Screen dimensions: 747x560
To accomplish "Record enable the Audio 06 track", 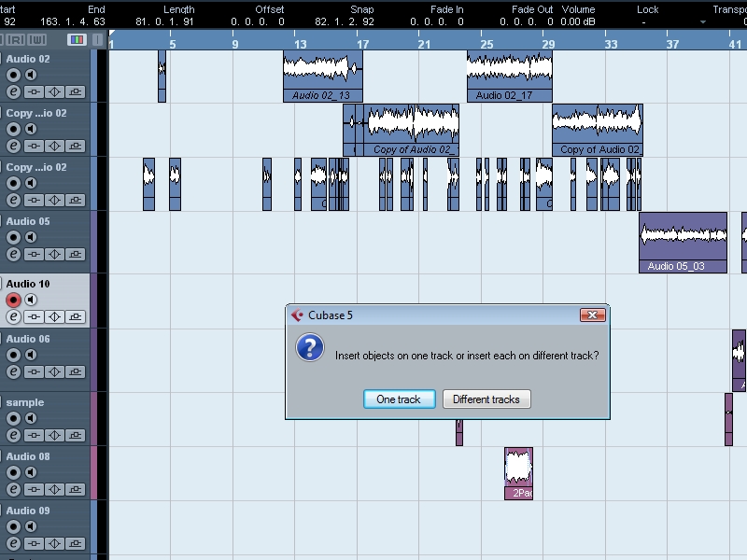I will coord(13,355).
